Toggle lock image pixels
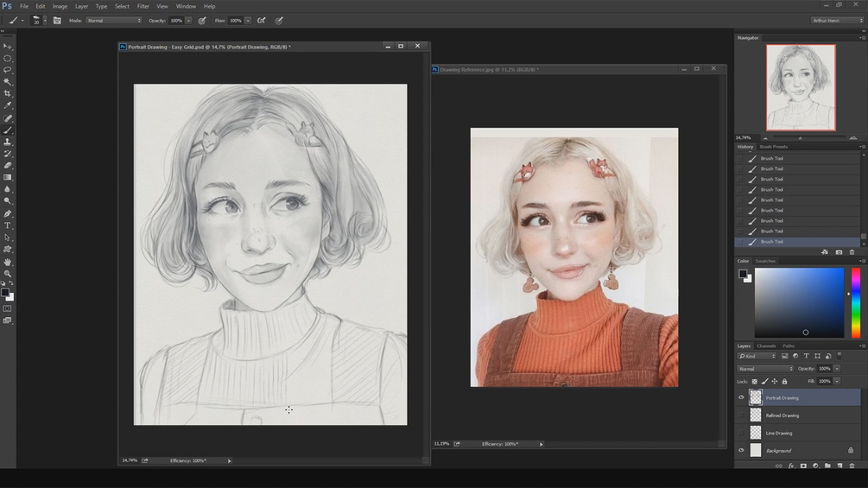 click(x=764, y=381)
